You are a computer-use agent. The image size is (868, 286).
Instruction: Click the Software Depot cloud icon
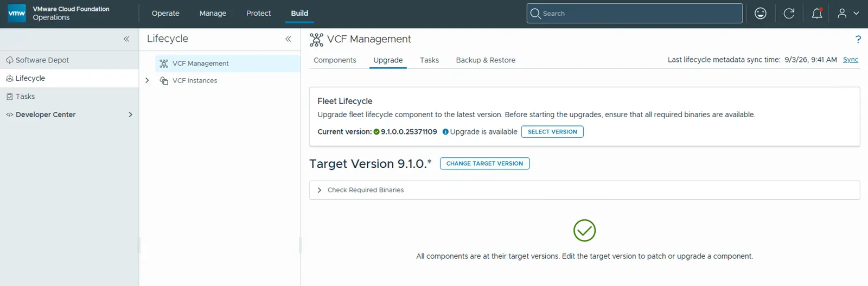point(9,60)
